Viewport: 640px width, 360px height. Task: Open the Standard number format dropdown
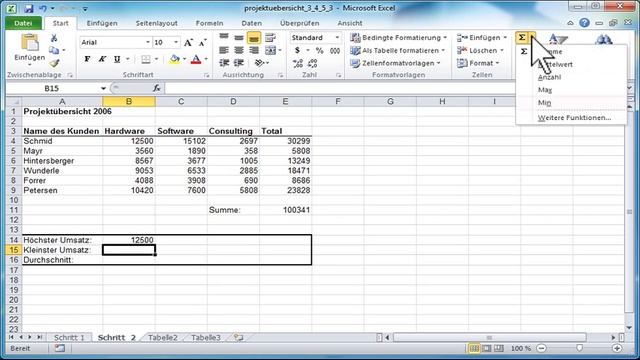[337, 38]
